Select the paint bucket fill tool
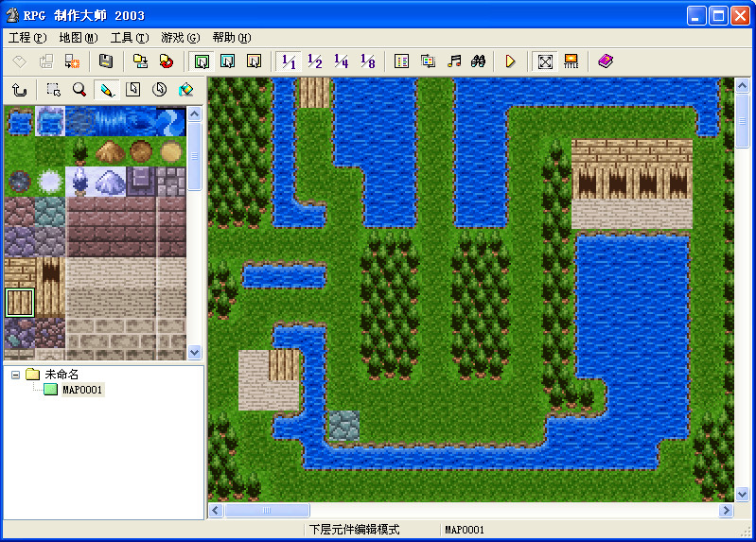The height and width of the screenshot is (542, 756). point(185,90)
